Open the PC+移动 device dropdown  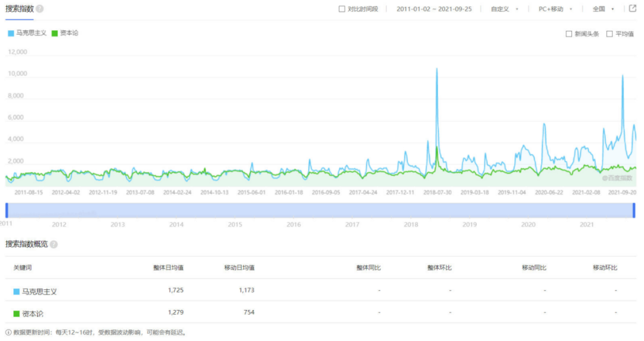[555, 9]
